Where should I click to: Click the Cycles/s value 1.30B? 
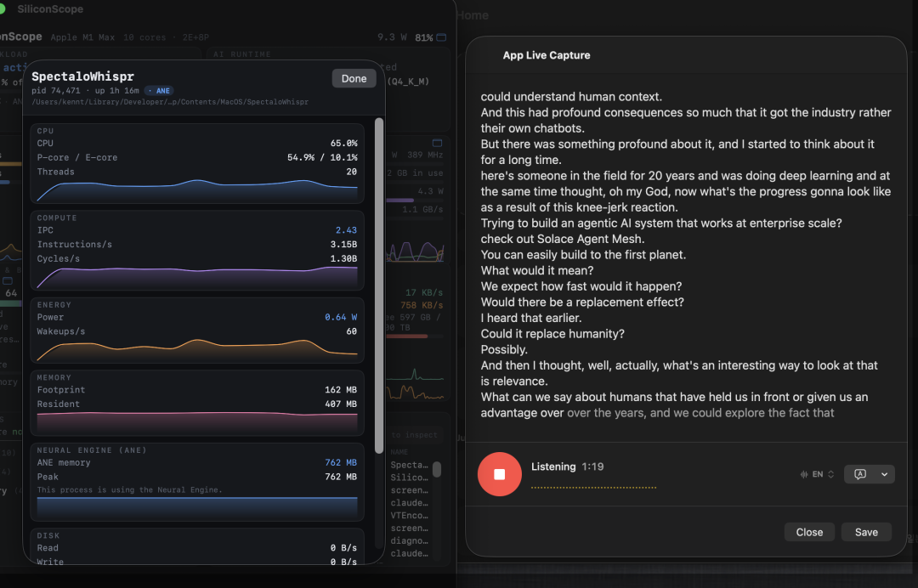tap(343, 258)
